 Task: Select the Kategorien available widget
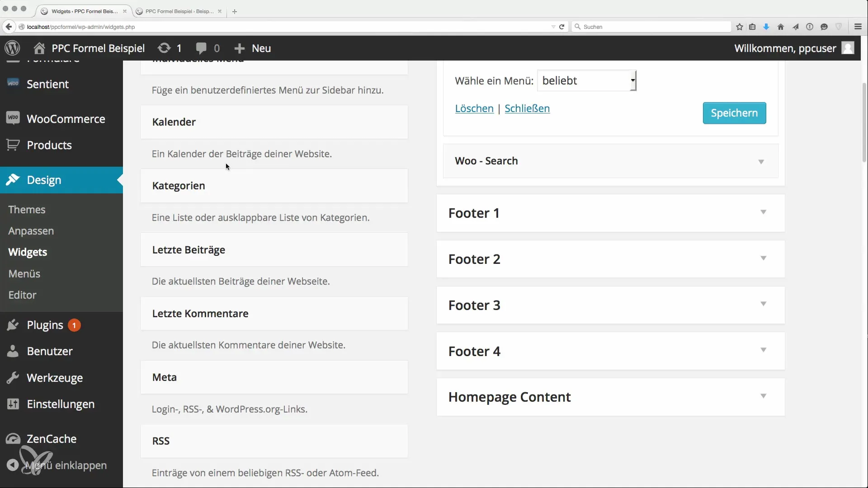click(x=274, y=186)
